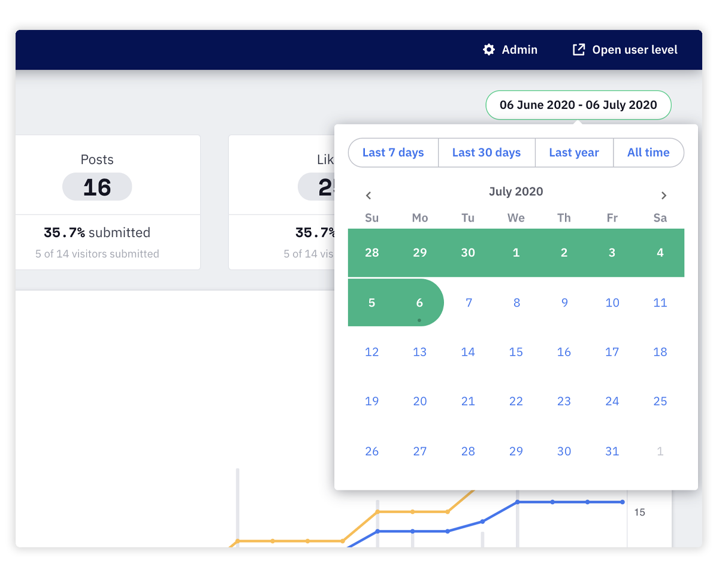Go to previous month arrow
The height and width of the screenshot is (588, 719).
coord(368,195)
